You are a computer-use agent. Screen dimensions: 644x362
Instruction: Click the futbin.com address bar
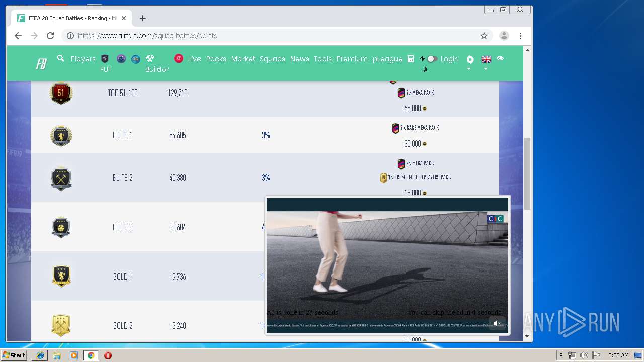277,36
